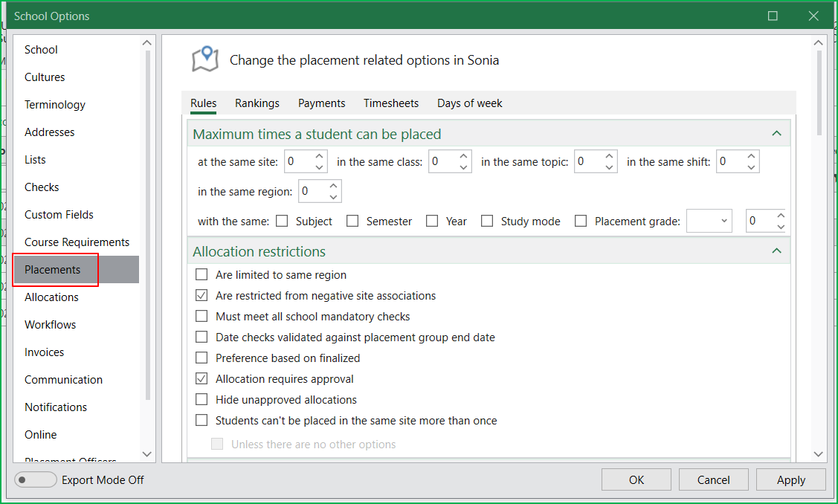Open the Timesheets tab
The image size is (838, 504).
tap(391, 103)
